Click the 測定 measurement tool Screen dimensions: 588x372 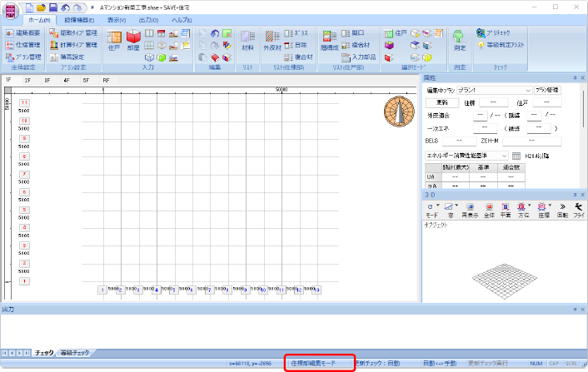tap(460, 41)
